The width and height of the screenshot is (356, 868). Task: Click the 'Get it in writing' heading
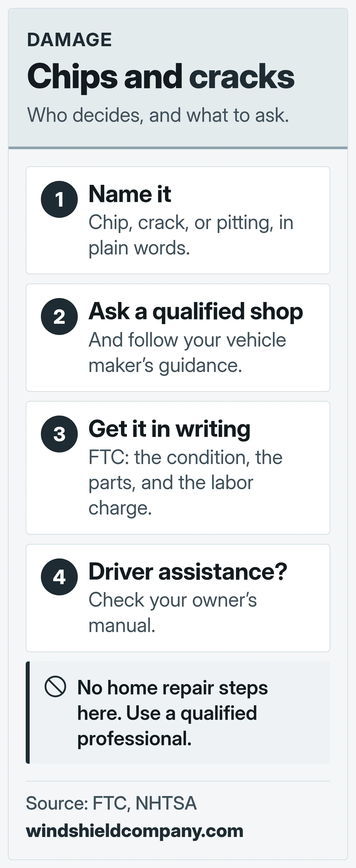[x=169, y=429]
